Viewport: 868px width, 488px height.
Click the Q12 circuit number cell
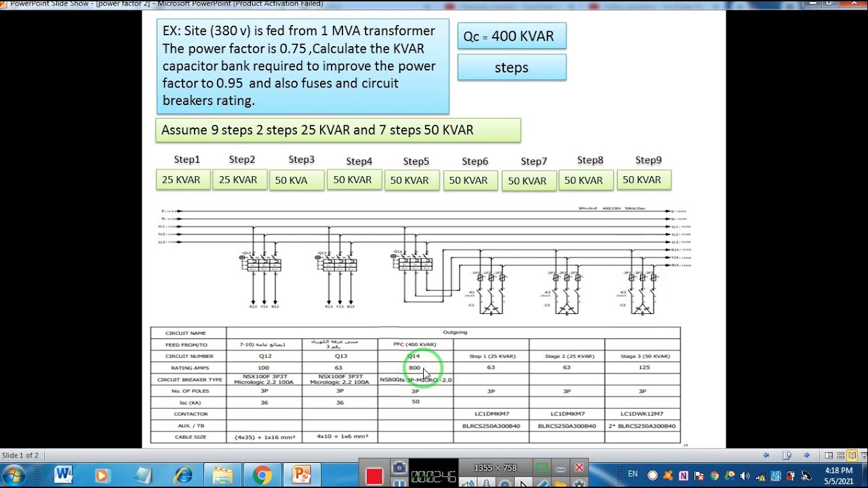pos(264,356)
